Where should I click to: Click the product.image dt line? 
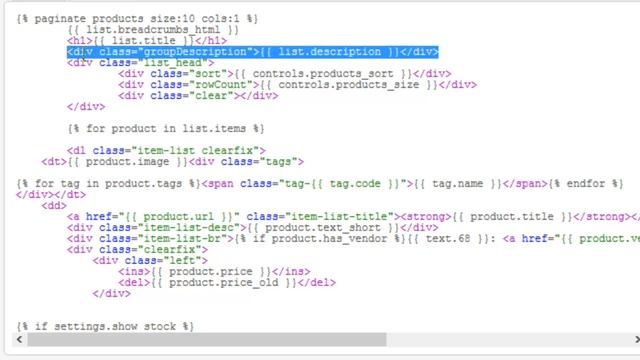(x=172, y=162)
